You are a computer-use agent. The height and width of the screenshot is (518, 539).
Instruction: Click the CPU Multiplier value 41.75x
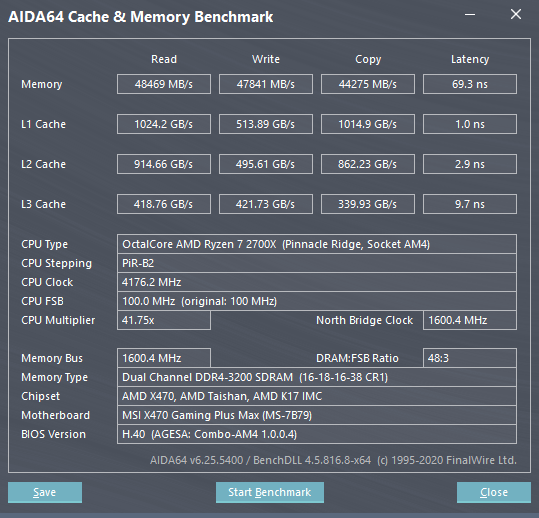164,320
